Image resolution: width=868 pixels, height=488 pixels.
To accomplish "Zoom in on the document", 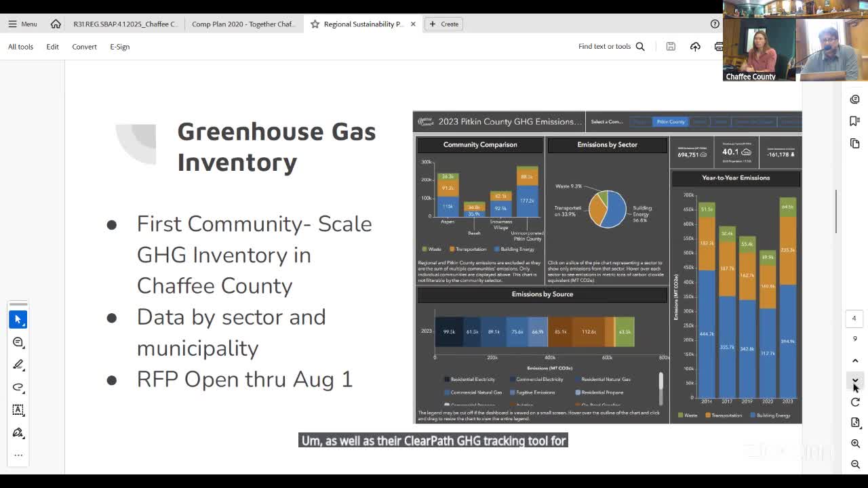I will (x=855, y=443).
